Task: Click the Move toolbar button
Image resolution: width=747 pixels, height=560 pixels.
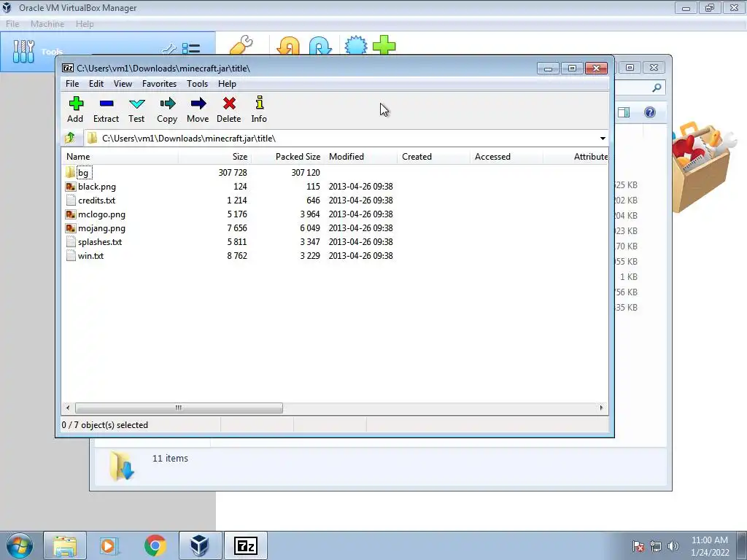Action: tap(198, 110)
